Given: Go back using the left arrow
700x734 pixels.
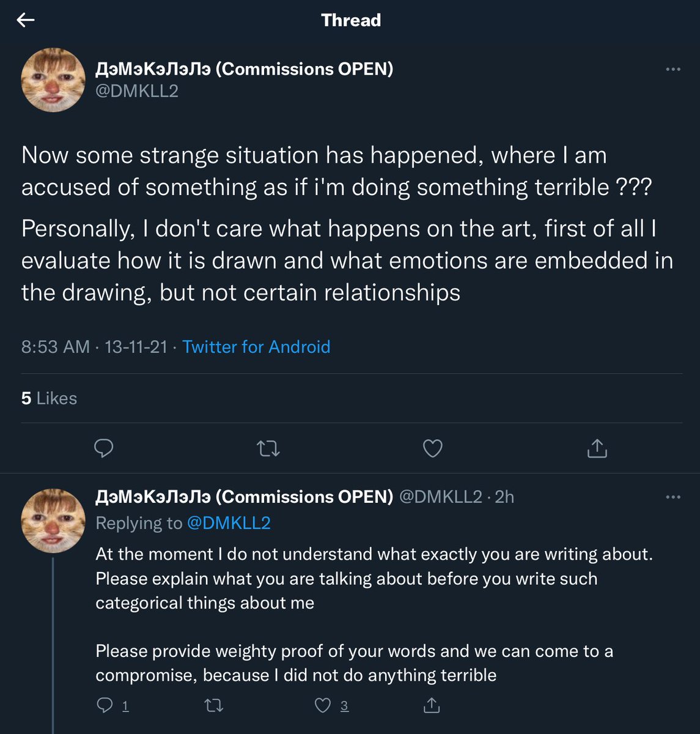Looking at the screenshot, I should 26,20.
